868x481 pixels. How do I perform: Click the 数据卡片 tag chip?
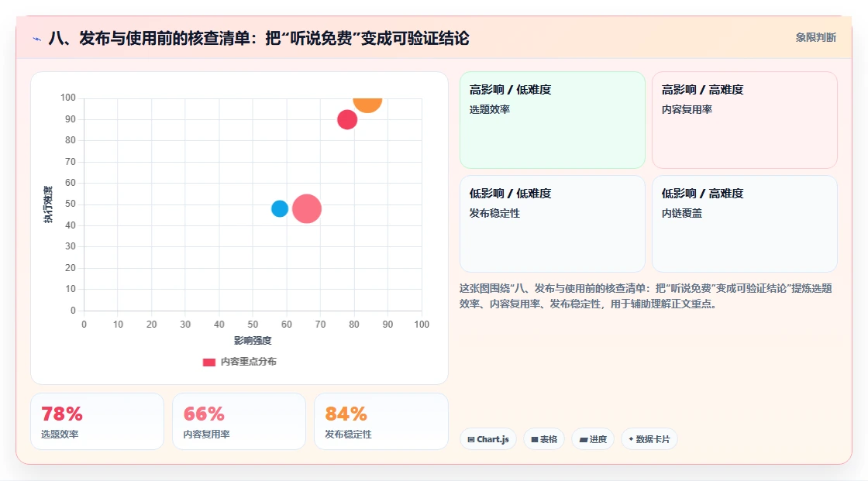pos(649,439)
